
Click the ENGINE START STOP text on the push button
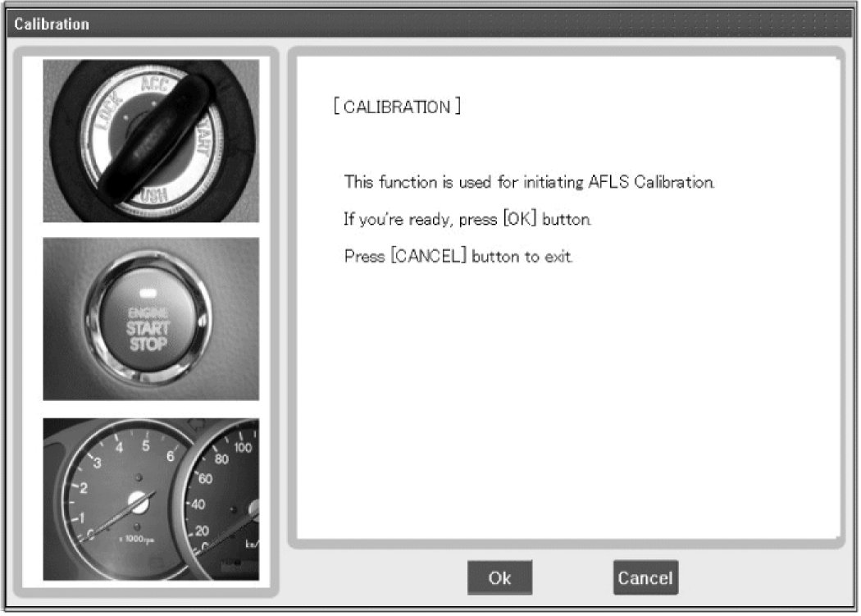pos(148,328)
